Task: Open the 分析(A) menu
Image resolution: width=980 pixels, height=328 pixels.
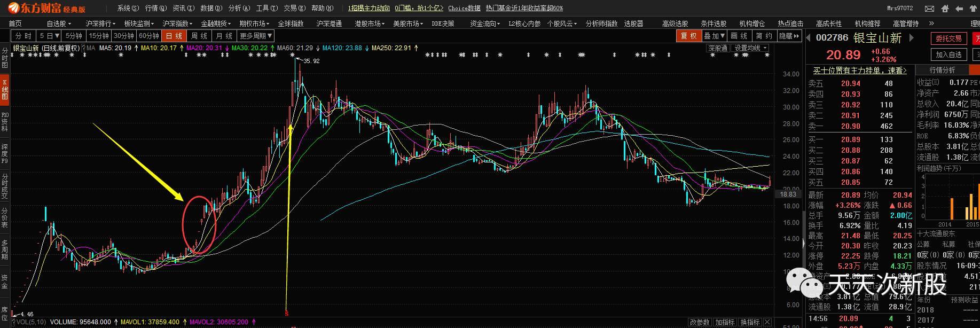Action: pyautogui.click(x=239, y=8)
